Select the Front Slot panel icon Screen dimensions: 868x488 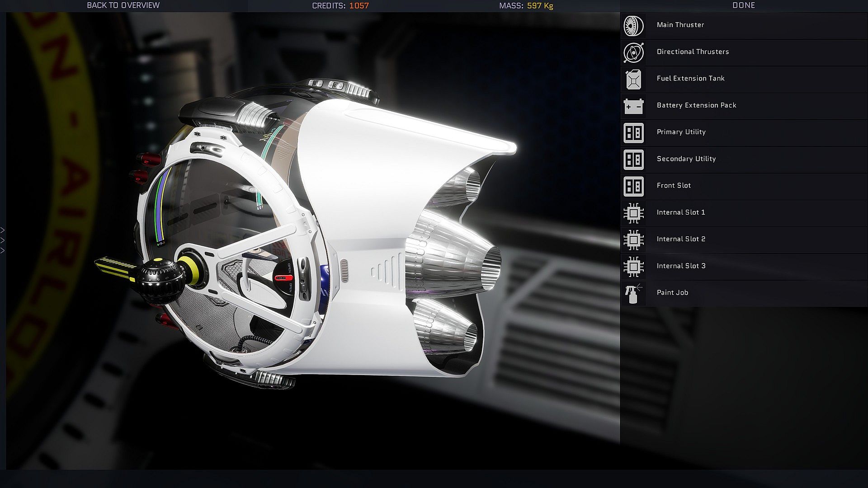pyautogui.click(x=633, y=186)
